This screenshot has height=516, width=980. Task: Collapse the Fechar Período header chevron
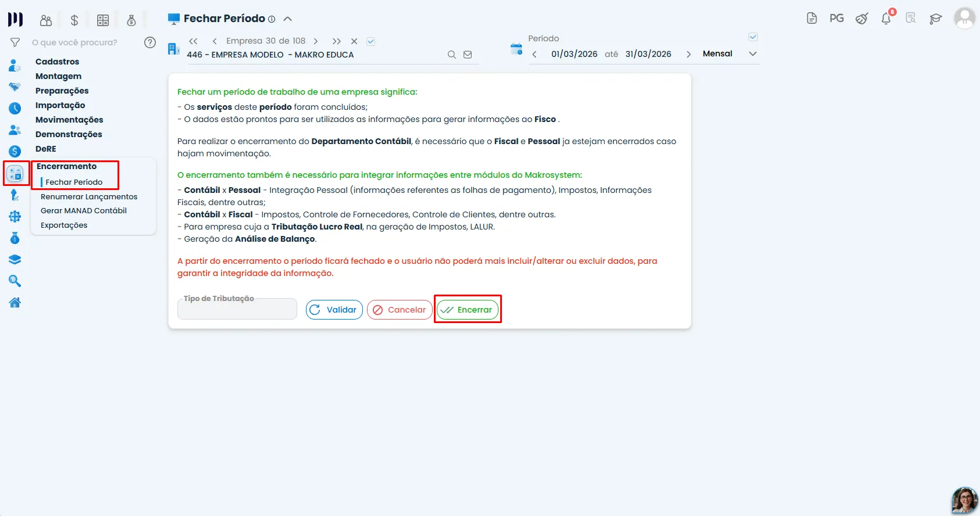point(288,19)
